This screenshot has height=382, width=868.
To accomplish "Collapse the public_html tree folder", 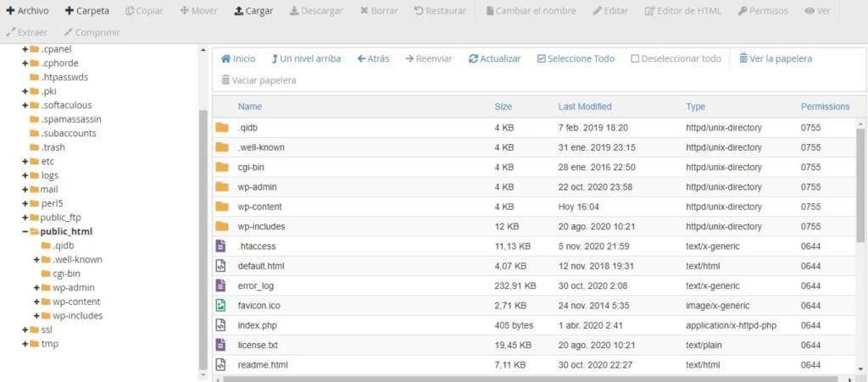I will coord(25,231).
